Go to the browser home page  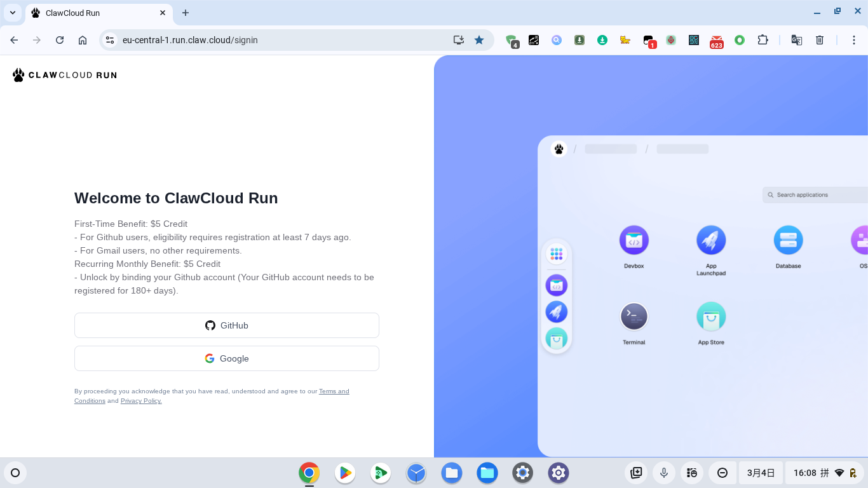coord(83,40)
